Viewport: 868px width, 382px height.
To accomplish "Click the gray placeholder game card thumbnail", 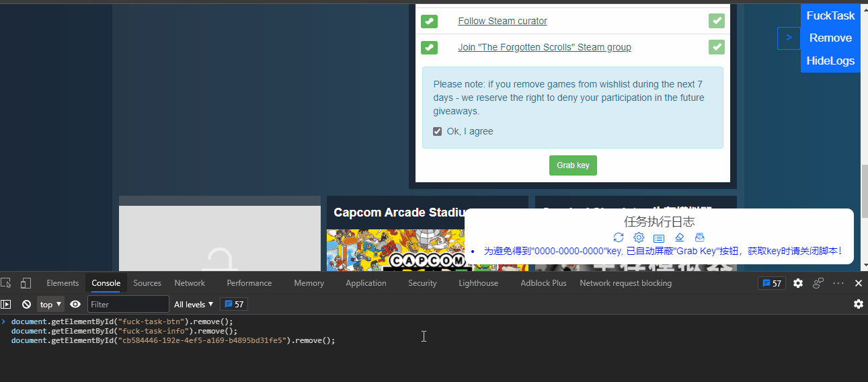I will click(220, 239).
